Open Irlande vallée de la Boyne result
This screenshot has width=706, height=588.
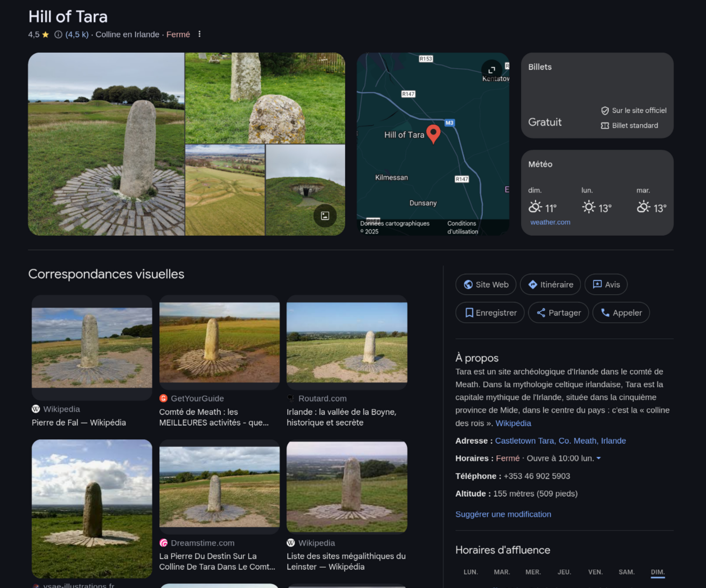pos(342,417)
